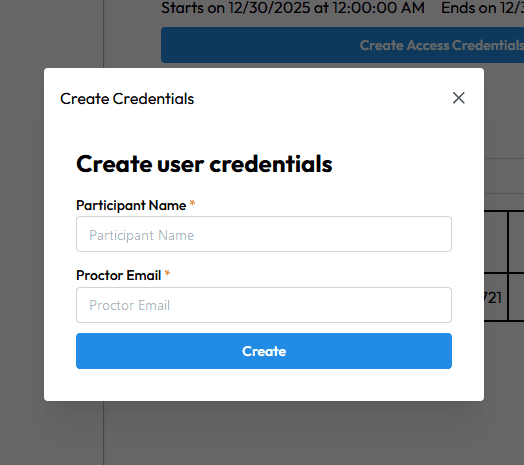Click the Create user credentials heading
Screen dimensions: 524x465
pyautogui.click(x=204, y=164)
